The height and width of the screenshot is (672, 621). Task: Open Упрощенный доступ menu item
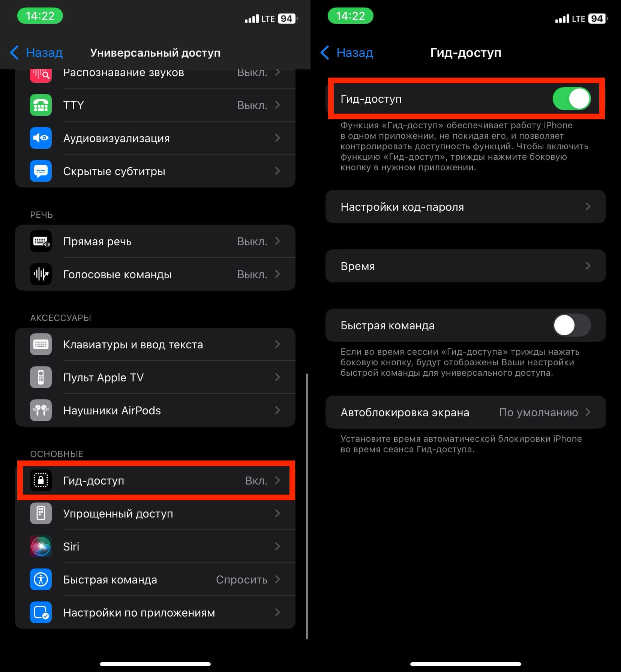tap(155, 514)
